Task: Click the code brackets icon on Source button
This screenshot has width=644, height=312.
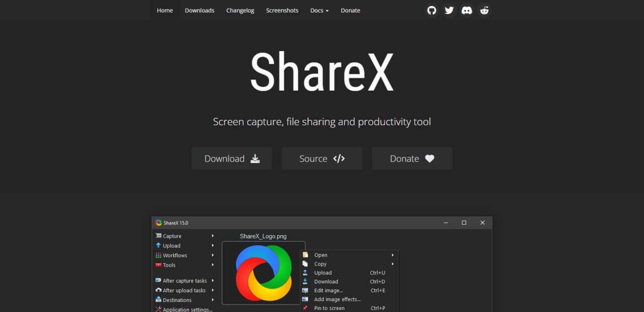Action: click(339, 159)
